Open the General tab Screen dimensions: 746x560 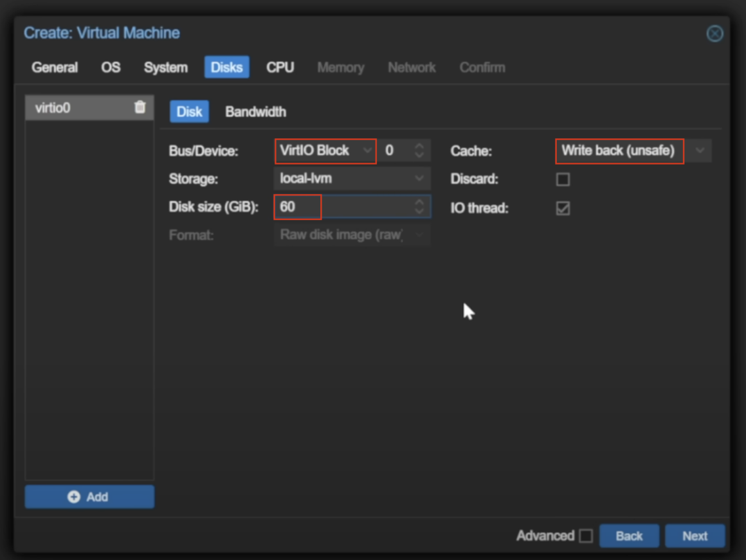(x=55, y=68)
